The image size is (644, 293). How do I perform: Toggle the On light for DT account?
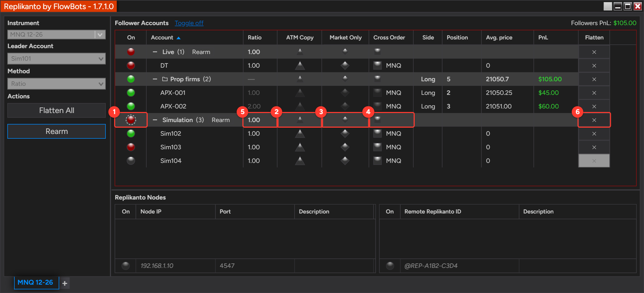tap(131, 65)
